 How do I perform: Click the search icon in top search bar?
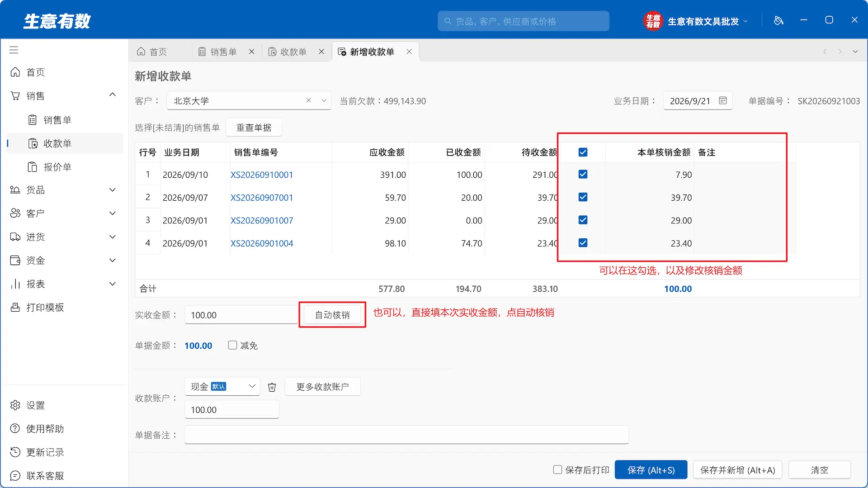pos(448,21)
